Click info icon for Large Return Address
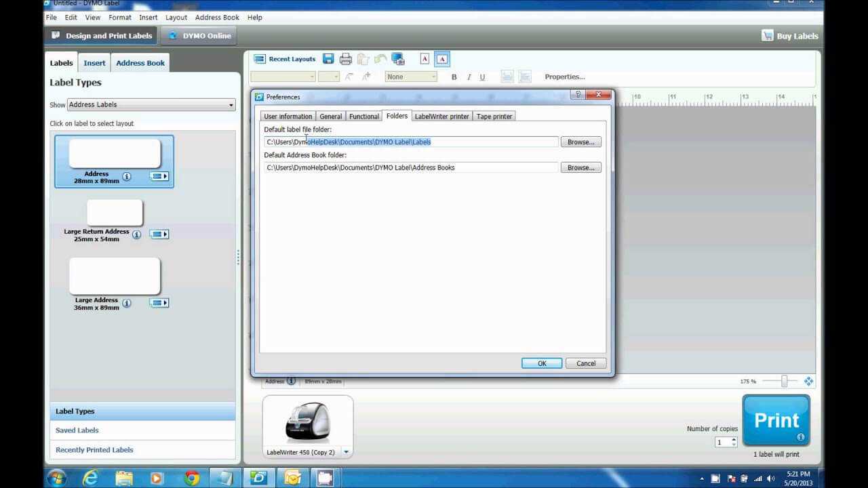This screenshot has height=488, width=868. (x=136, y=235)
